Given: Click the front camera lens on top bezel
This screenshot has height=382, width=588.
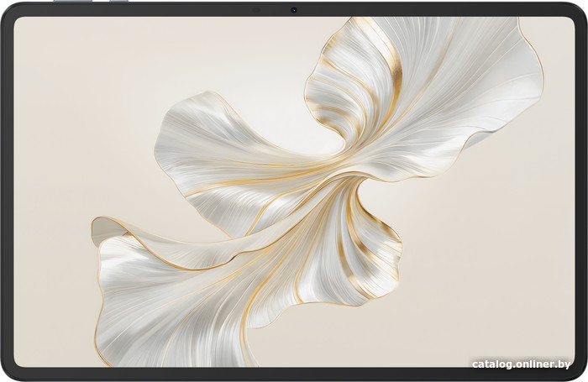Looking at the screenshot, I should [294, 9].
